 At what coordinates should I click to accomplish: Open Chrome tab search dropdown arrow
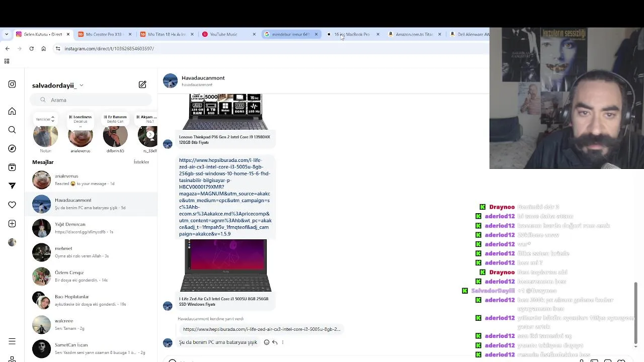point(7,34)
